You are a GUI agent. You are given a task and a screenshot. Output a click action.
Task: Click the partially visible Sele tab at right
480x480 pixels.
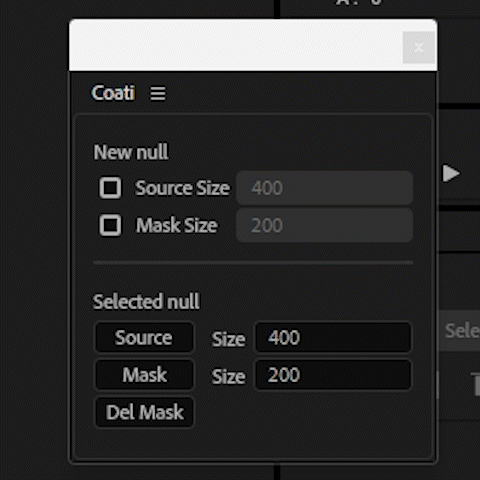click(x=460, y=331)
